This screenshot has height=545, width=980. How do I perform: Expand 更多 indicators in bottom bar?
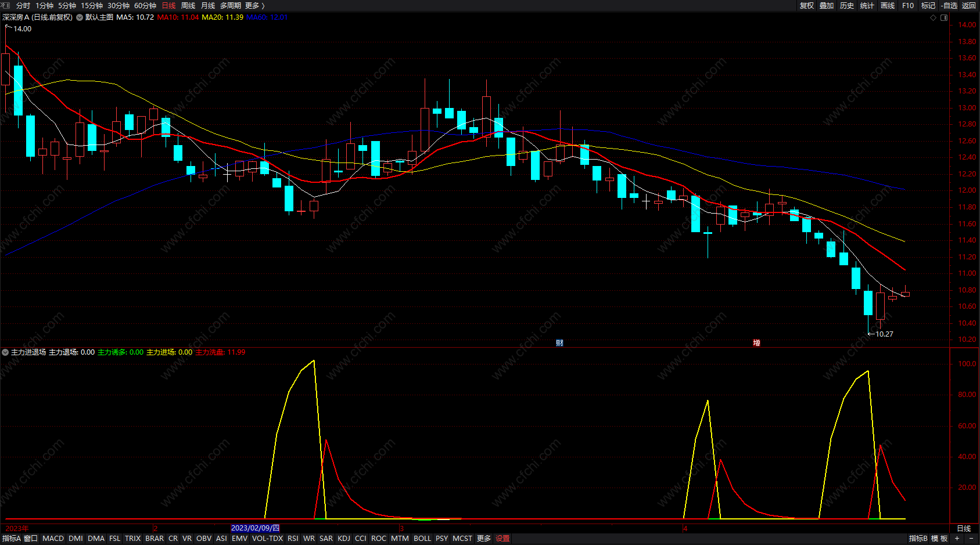tap(484, 539)
